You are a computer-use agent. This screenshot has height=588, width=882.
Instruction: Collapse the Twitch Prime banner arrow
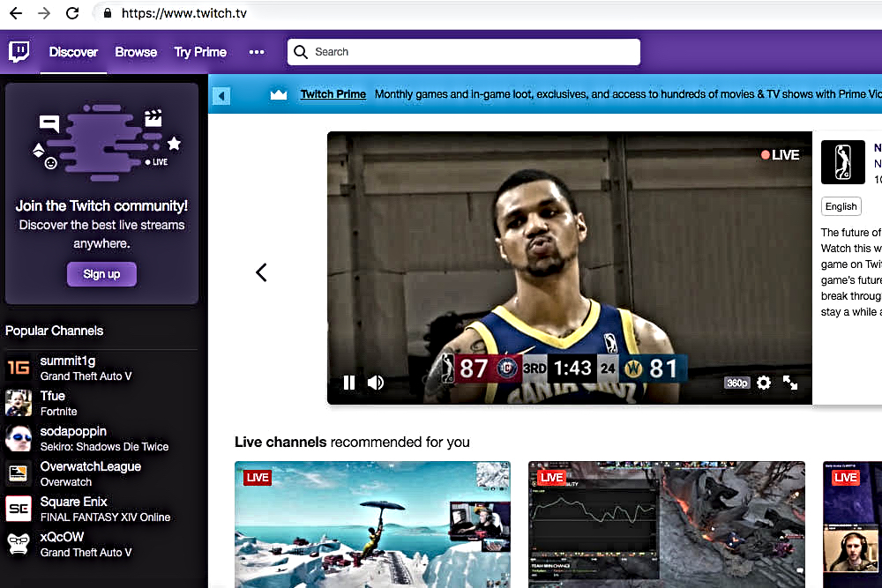[221, 95]
